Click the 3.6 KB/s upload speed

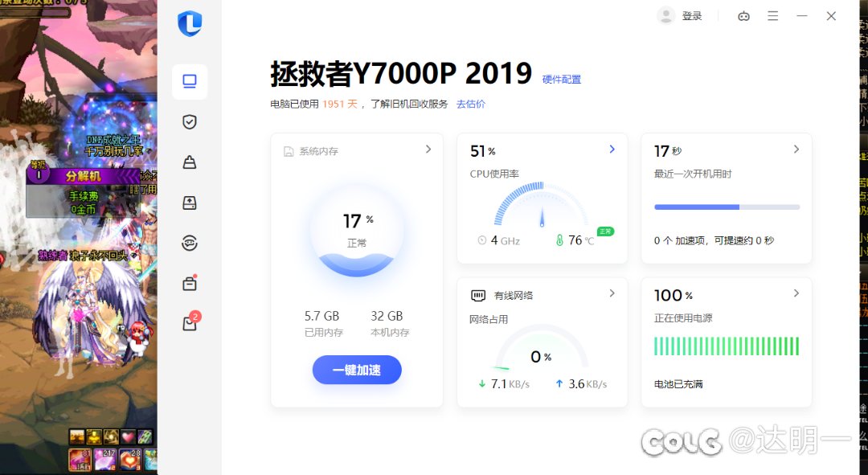coord(588,383)
